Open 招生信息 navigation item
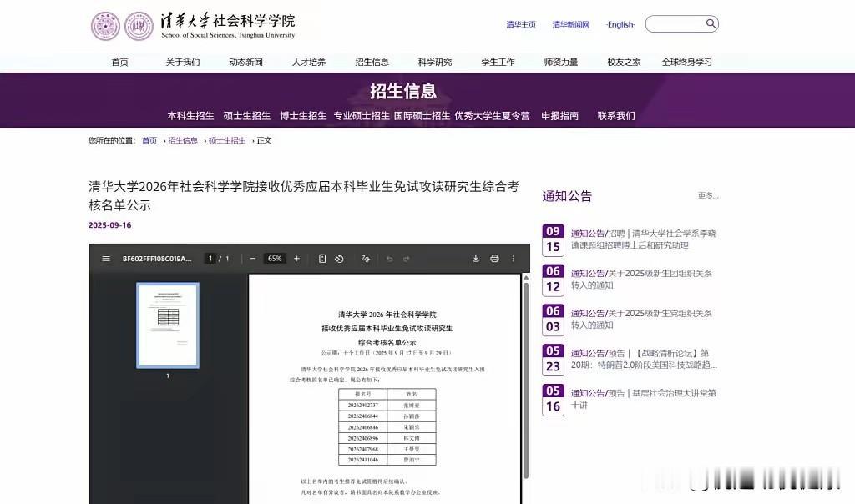 pyautogui.click(x=372, y=62)
